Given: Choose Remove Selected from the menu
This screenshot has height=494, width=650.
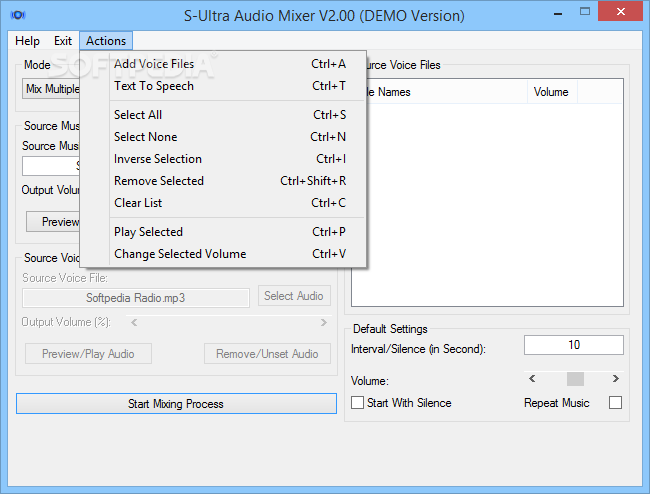Looking at the screenshot, I should coord(159,181).
